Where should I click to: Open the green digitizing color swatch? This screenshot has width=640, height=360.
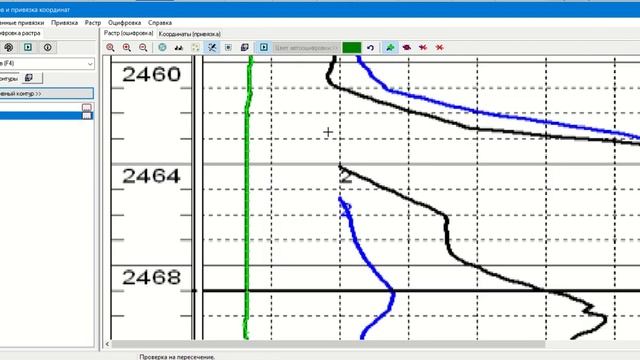pos(351,48)
